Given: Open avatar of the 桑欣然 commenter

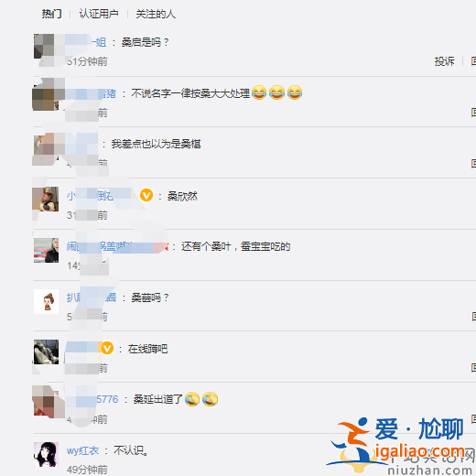Looking at the screenshot, I should [x=46, y=199].
